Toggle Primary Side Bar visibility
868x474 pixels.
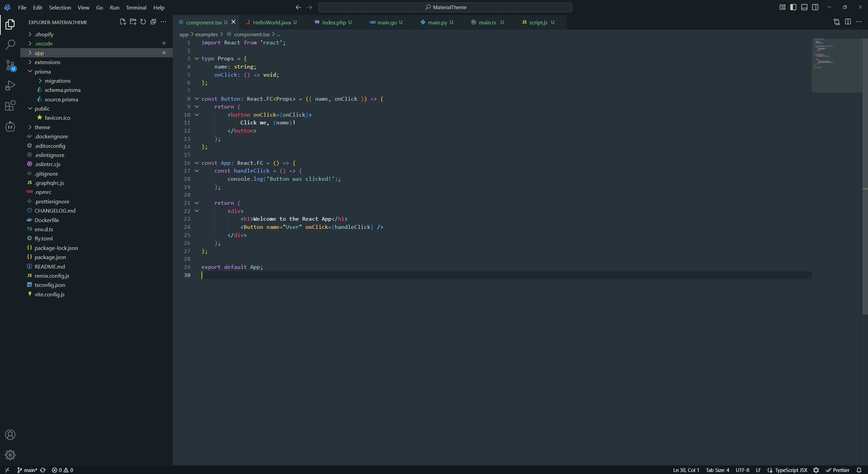click(x=793, y=7)
